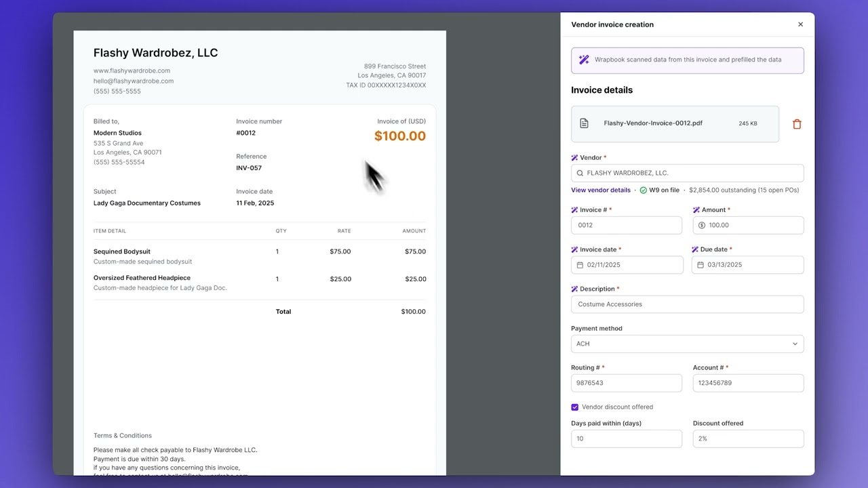Click the Discount offered field 2%
The image size is (868, 488).
click(749, 439)
